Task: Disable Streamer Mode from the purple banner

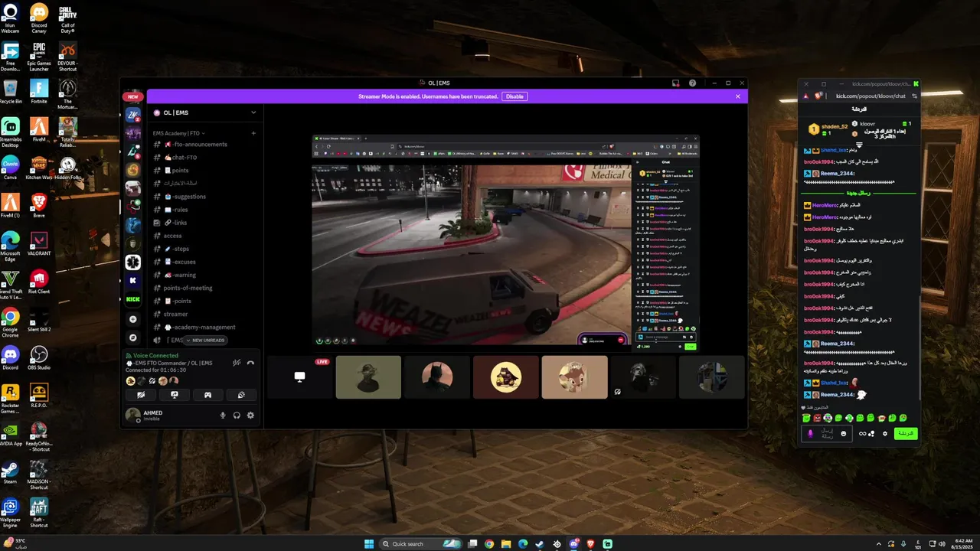Action: coord(514,96)
